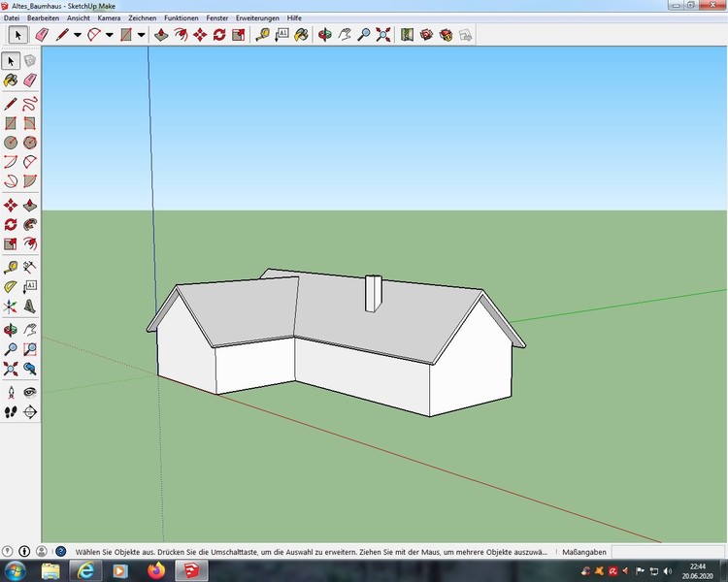The height and width of the screenshot is (582, 728).
Task: Select the Dimension tool
Action: [x=30, y=268]
